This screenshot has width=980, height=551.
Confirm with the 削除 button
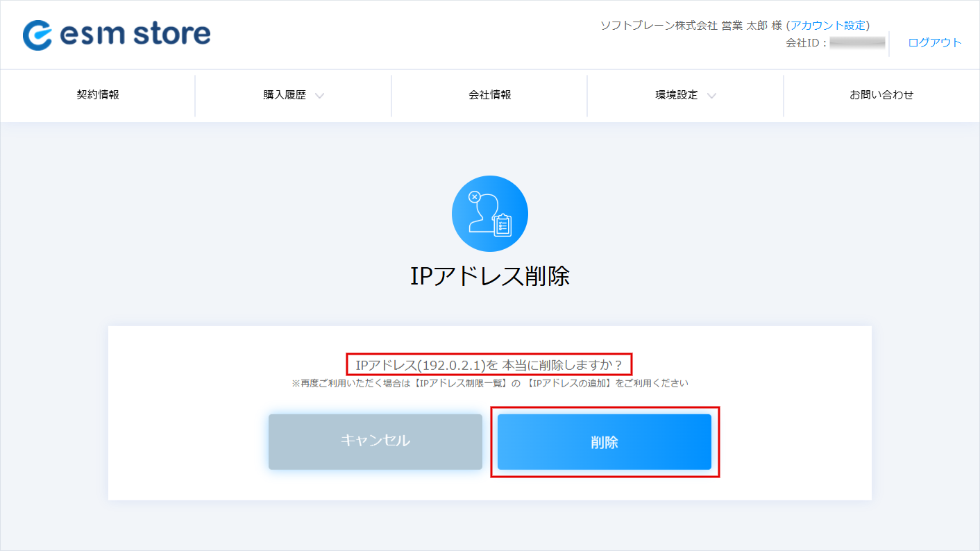(x=605, y=443)
